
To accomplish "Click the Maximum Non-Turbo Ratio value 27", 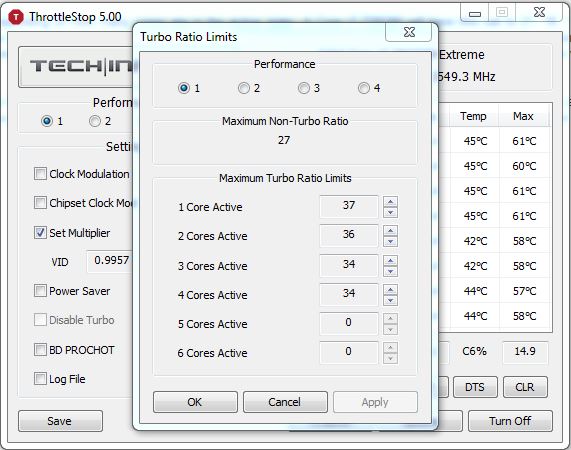I will 284,140.
